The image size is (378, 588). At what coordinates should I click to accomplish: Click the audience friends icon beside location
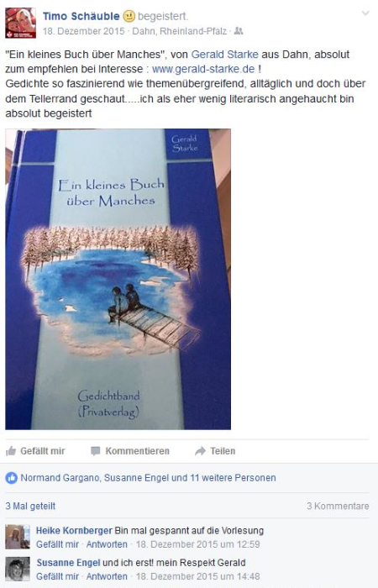(x=239, y=31)
